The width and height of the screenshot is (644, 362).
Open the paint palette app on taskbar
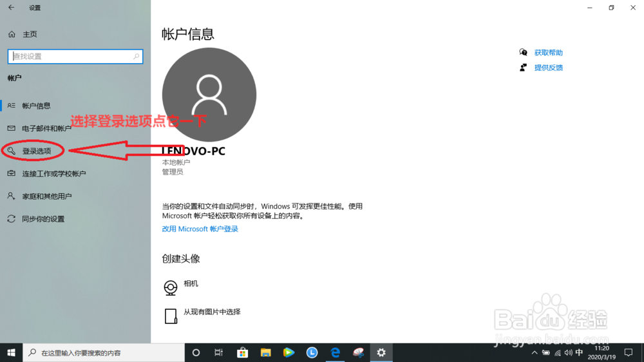pyautogui.click(x=358, y=352)
